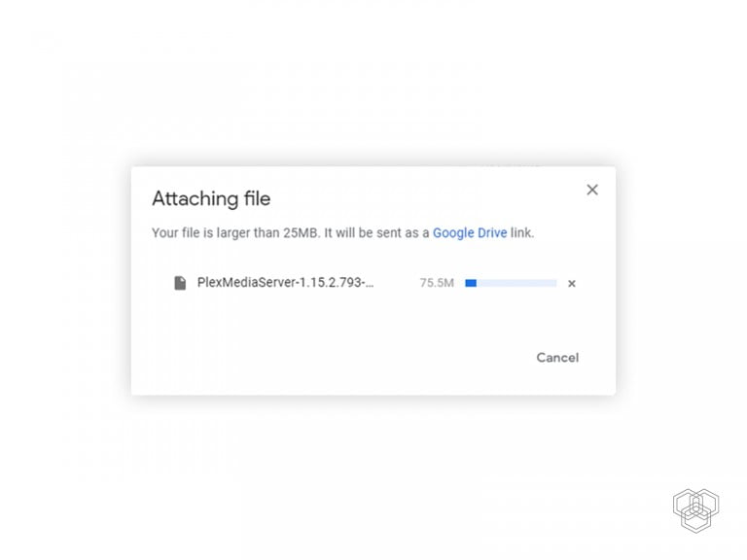747x560 pixels.
Task: Click the word "link." after Google Drive
Action: 522,233
